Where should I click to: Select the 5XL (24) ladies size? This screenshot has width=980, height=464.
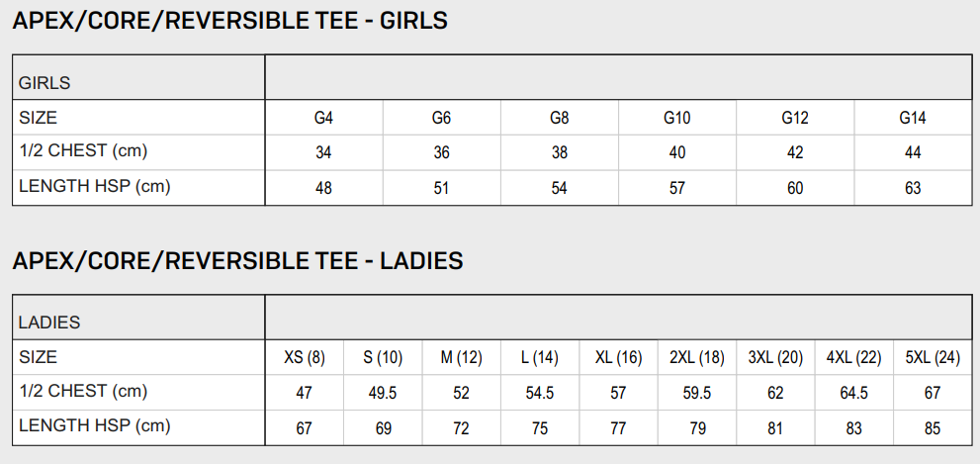pos(933,358)
